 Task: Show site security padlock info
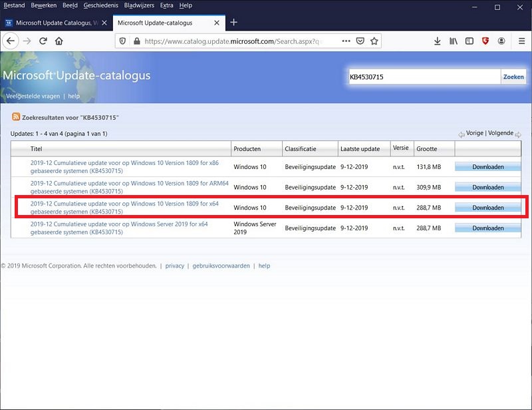coord(137,41)
